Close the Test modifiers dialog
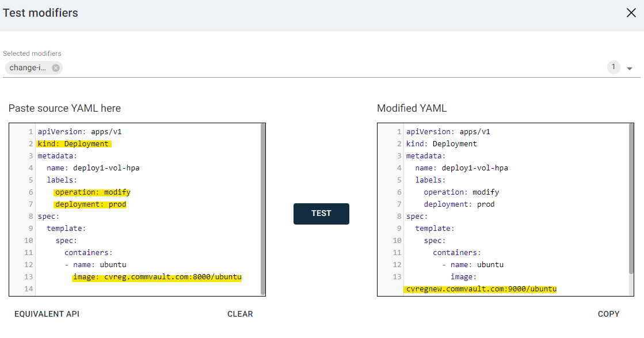This screenshot has width=644, height=338. pyautogui.click(x=631, y=12)
